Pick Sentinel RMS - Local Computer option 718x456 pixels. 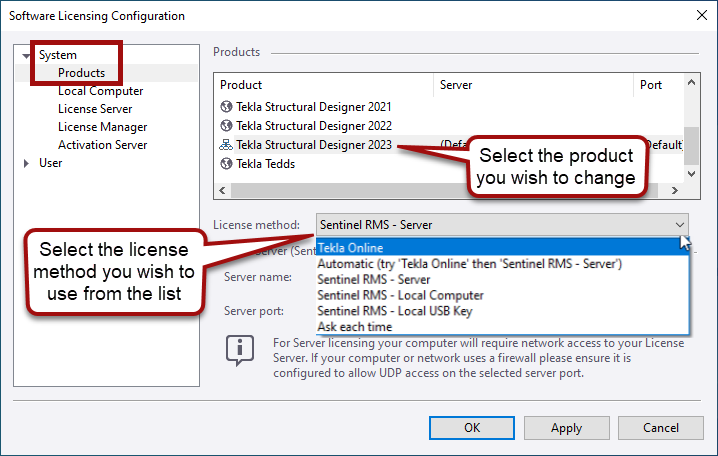pyautogui.click(x=502, y=295)
